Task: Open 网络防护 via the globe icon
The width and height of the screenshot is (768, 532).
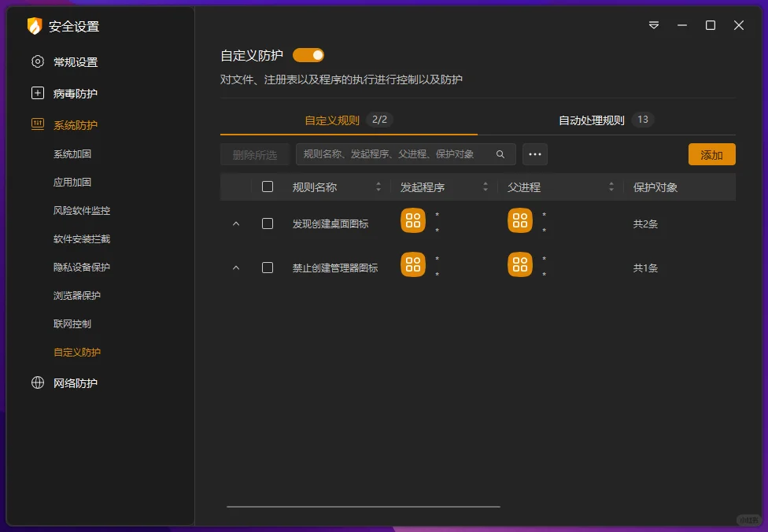Action: (38, 383)
